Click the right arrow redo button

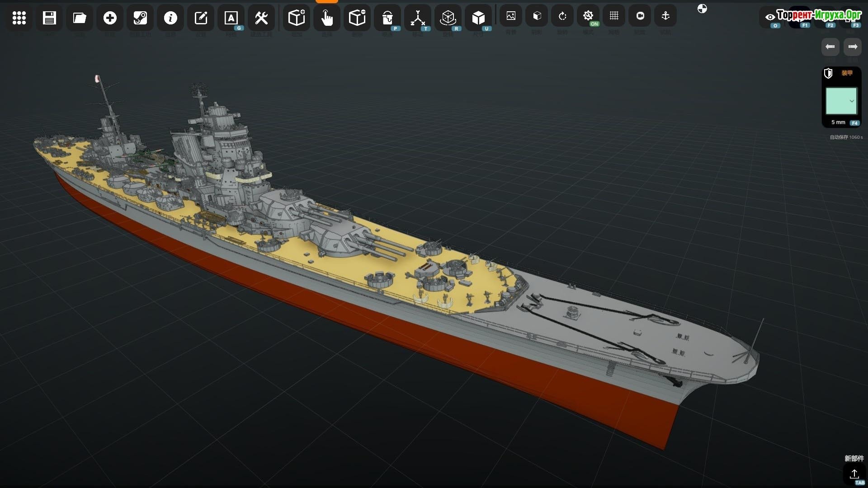[x=853, y=47]
